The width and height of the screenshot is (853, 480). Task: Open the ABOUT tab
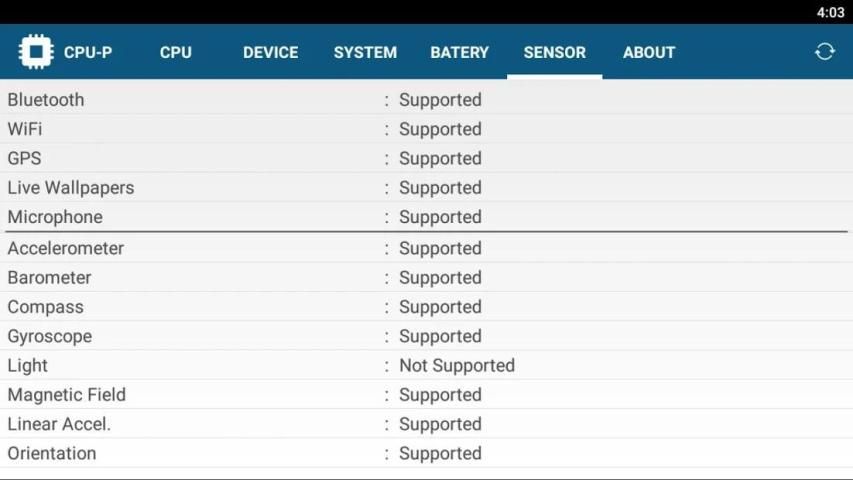(649, 52)
